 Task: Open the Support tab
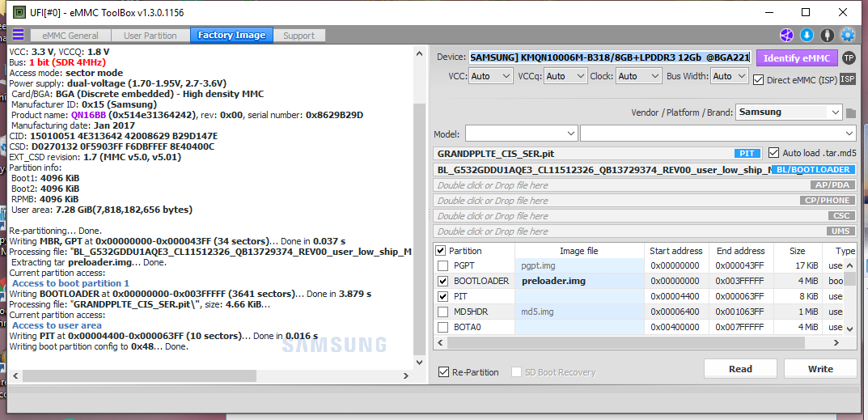tap(299, 36)
